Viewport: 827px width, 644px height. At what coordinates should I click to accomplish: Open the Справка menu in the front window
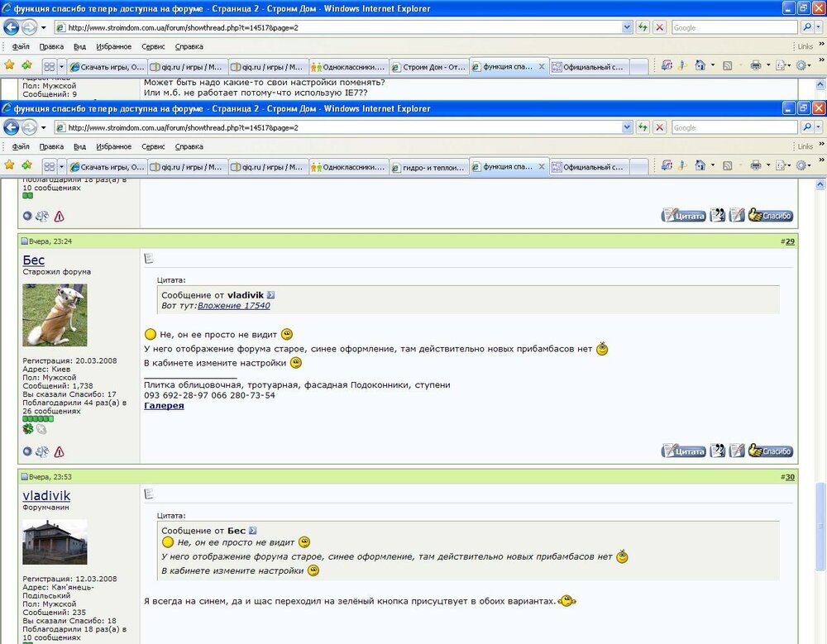click(189, 146)
